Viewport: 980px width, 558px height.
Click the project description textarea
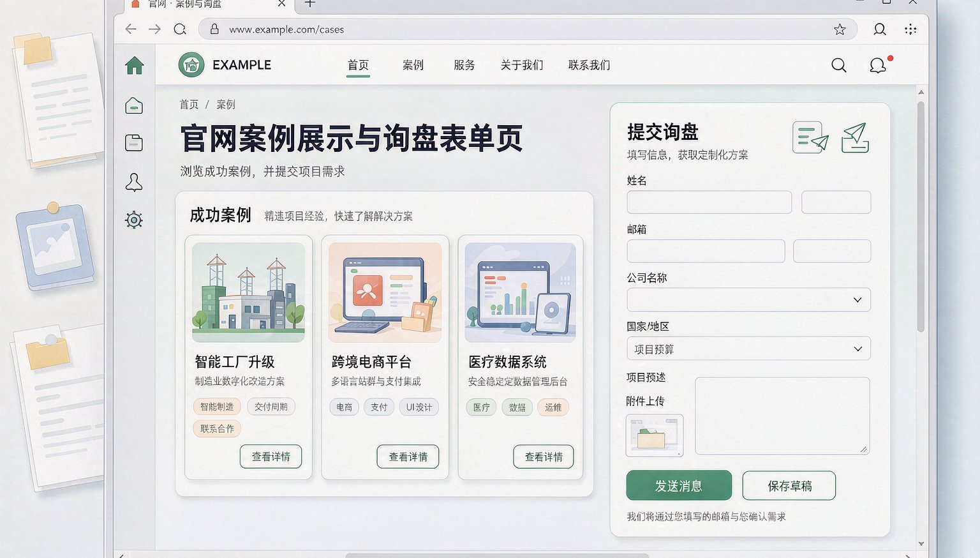click(782, 416)
